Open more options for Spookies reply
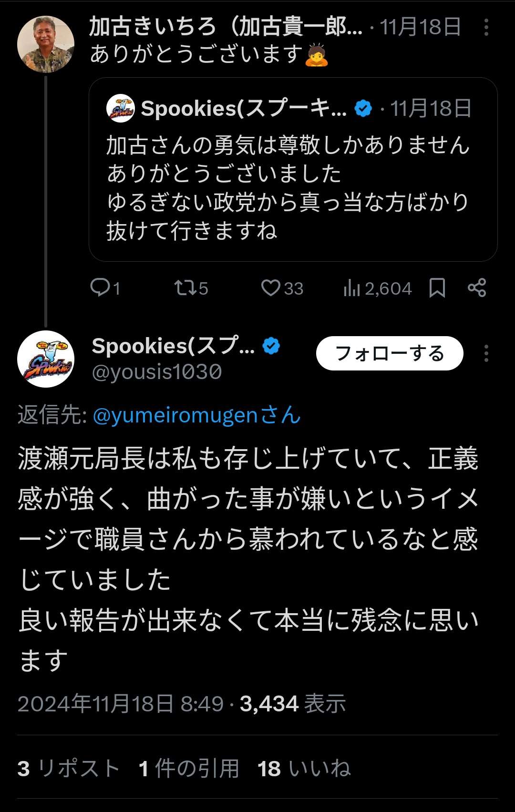 (486, 354)
